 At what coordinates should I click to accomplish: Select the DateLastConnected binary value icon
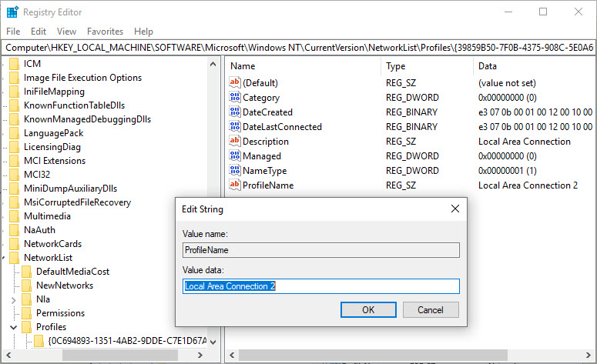coord(234,126)
